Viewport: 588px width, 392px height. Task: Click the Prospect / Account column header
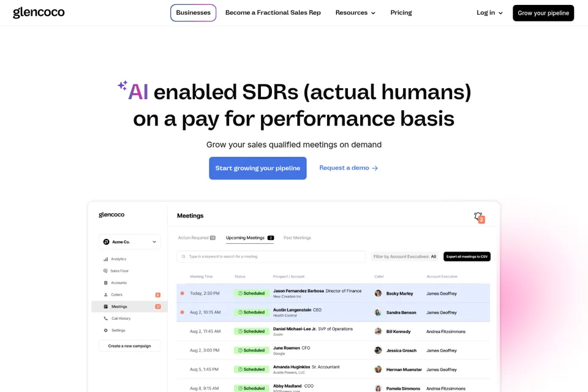click(x=288, y=276)
